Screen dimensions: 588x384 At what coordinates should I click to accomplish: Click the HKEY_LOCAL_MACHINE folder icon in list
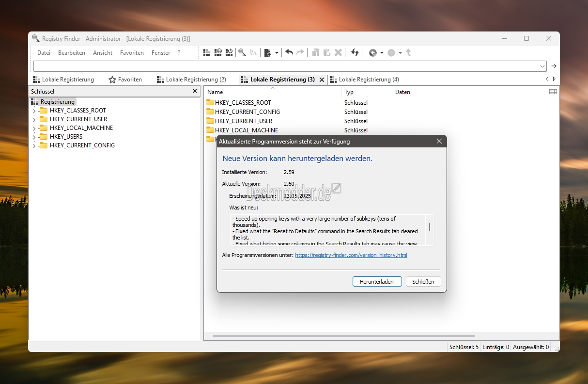(210, 130)
